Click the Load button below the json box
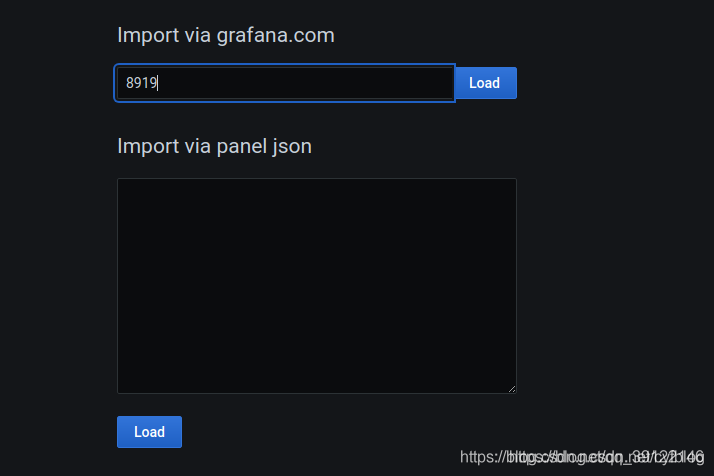 tap(149, 432)
